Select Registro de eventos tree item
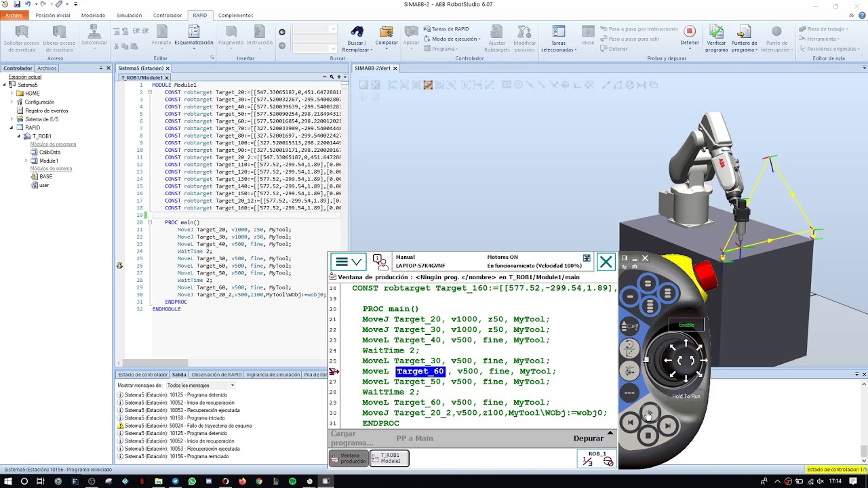Screen dimensions: 868x488 click(x=46, y=110)
